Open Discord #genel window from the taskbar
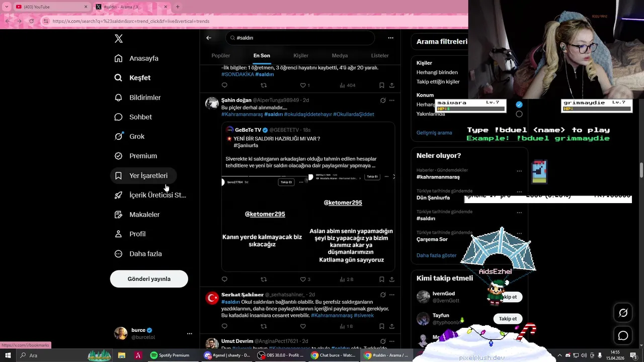 click(x=227, y=355)
